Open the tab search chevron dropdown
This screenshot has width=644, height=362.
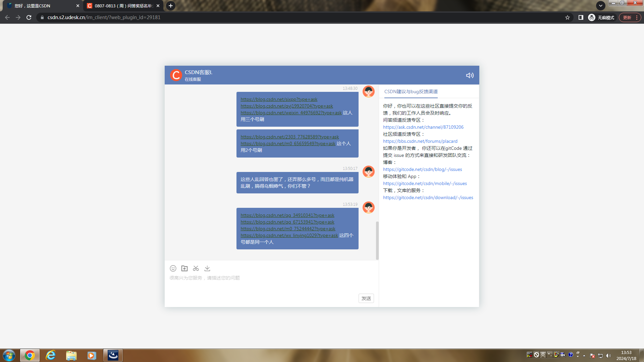600,5
